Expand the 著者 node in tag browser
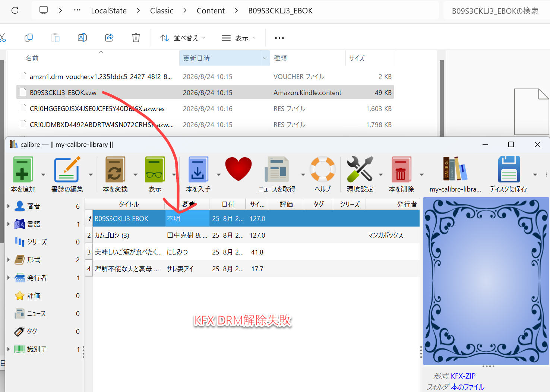 [x=8, y=206]
